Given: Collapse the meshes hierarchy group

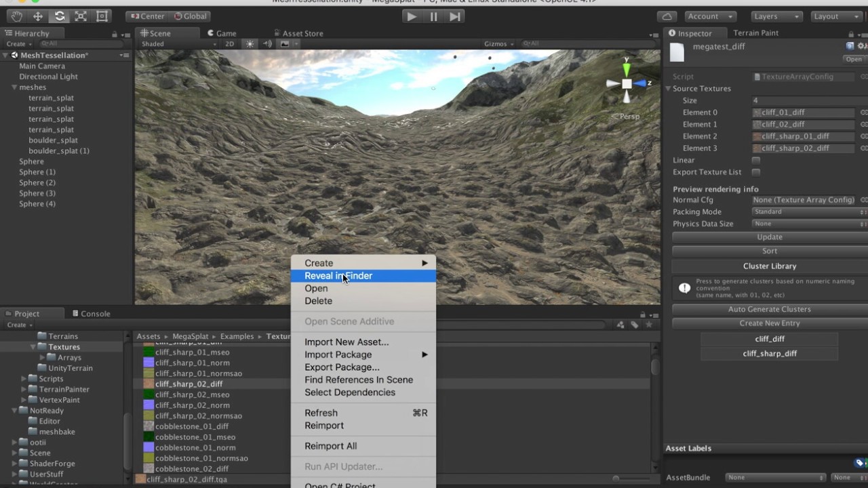Looking at the screenshot, I should click(14, 87).
